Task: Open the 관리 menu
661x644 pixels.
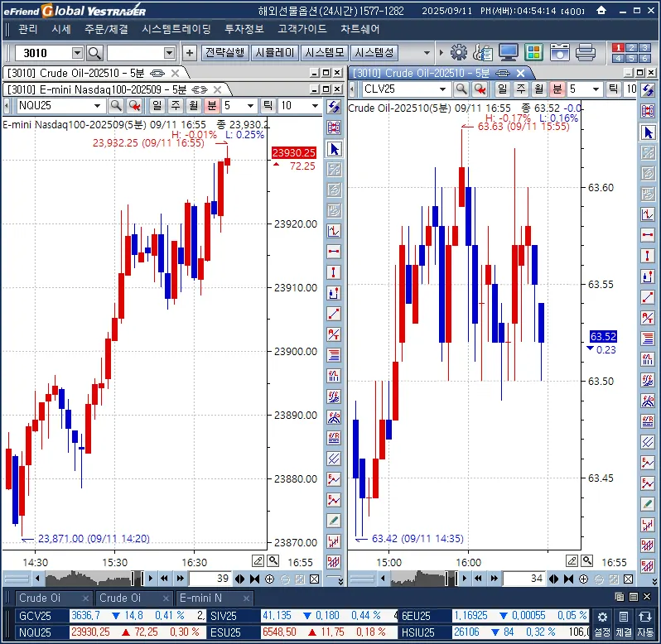Action: [x=28, y=29]
